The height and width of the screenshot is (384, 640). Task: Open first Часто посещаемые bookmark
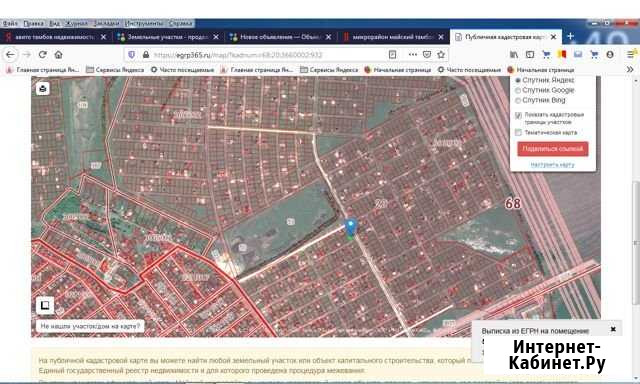182,70
